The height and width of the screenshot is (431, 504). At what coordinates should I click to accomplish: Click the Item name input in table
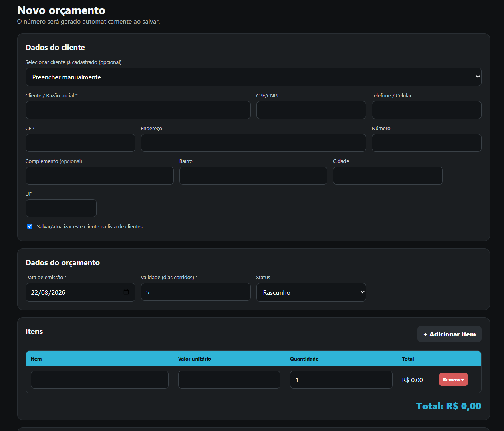click(99, 379)
